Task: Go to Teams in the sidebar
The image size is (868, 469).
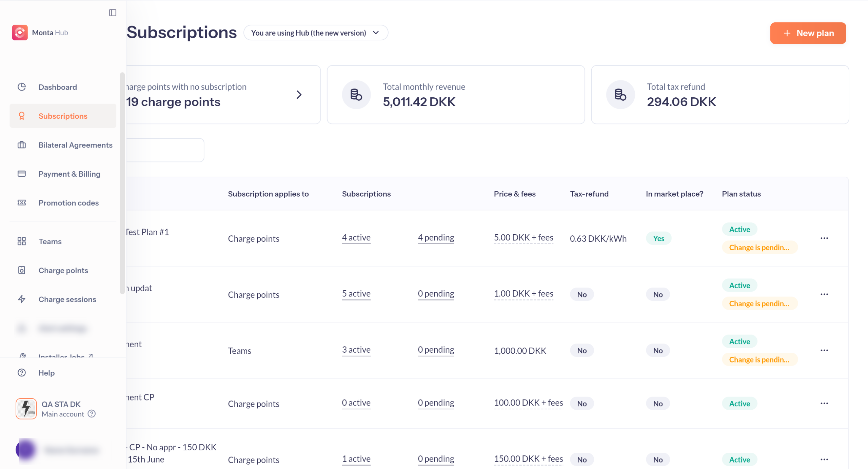Action: [x=50, y=241]
